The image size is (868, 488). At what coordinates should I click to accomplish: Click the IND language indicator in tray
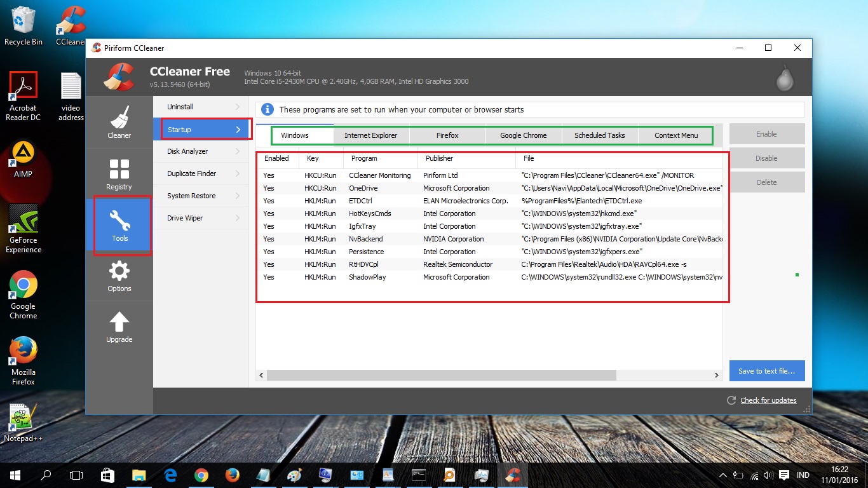tap(803, 475)
